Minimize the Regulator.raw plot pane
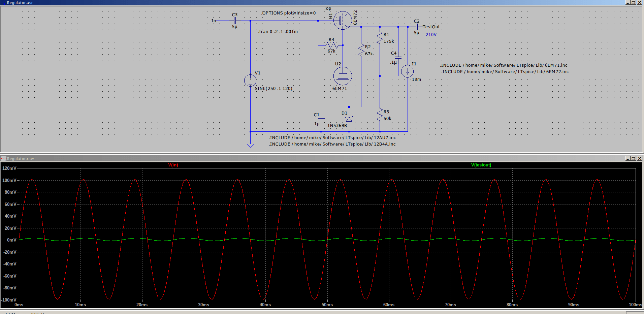 pos(628,158)
